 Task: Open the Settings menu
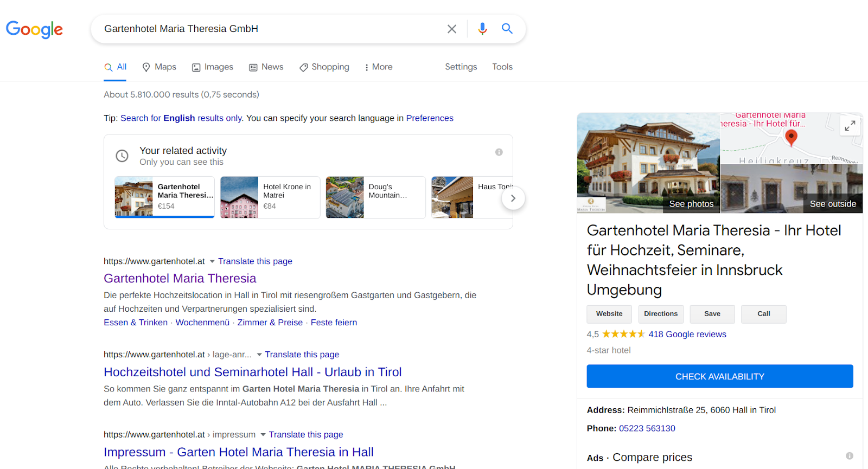tap(461, 67)
